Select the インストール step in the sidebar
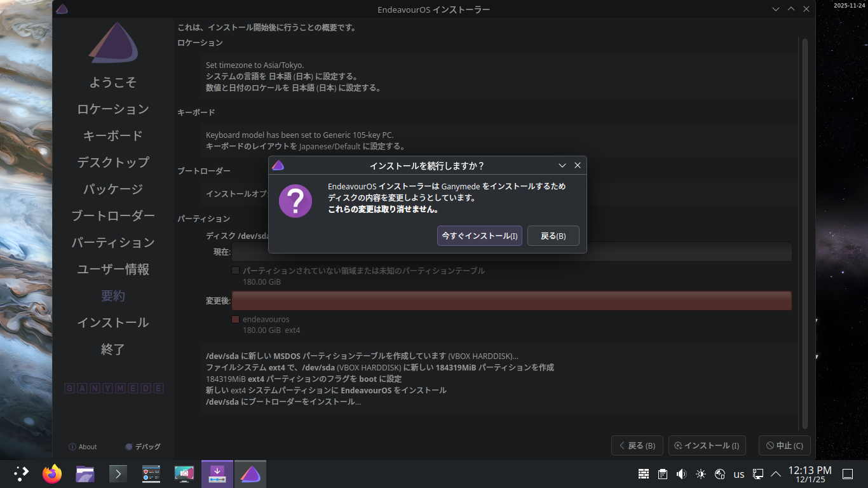This screenshot has width=868, height=488. click(113, 322)
